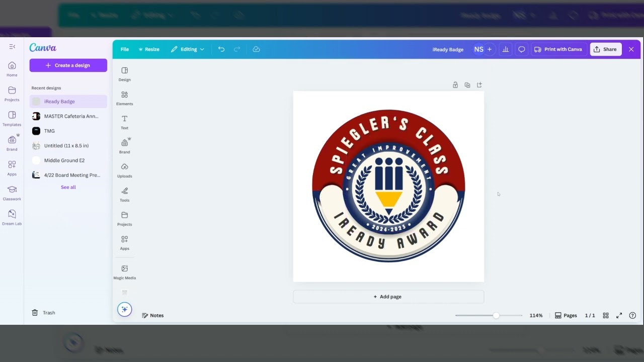This screenshot has width=644, height=362.
Task: Click the See all link
Action: click(x=68, y=187)
